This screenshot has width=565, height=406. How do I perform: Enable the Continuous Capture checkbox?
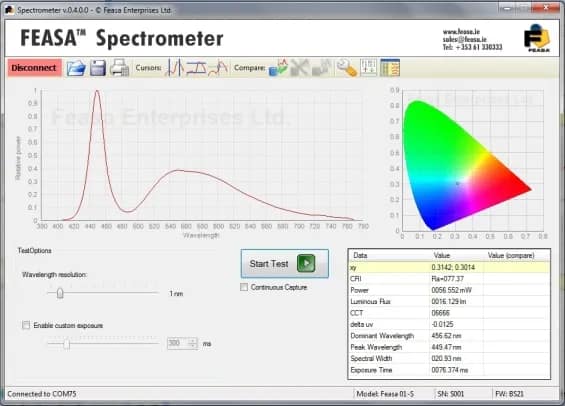pyautogui.click(x=244, y=287)
